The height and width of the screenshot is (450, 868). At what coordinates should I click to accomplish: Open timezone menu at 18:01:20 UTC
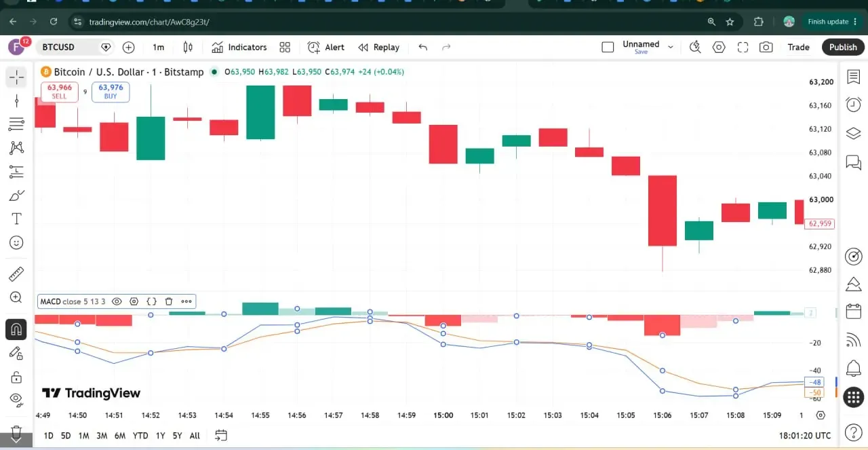(805, 436)
